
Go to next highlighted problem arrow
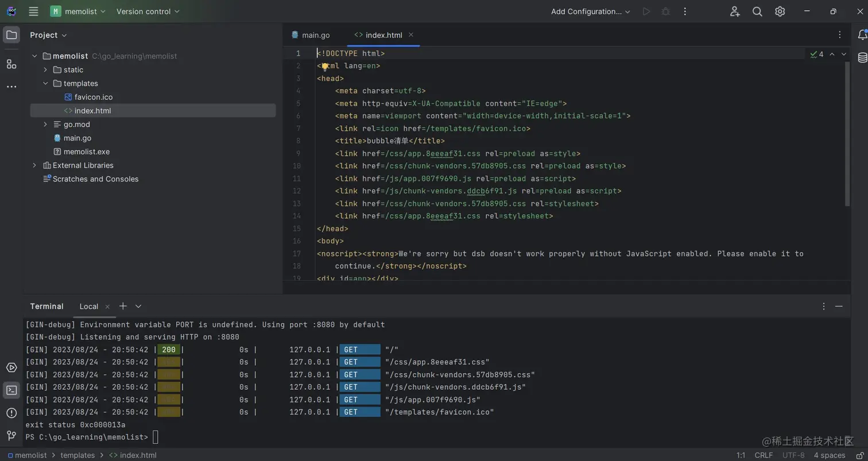[844, 54]
